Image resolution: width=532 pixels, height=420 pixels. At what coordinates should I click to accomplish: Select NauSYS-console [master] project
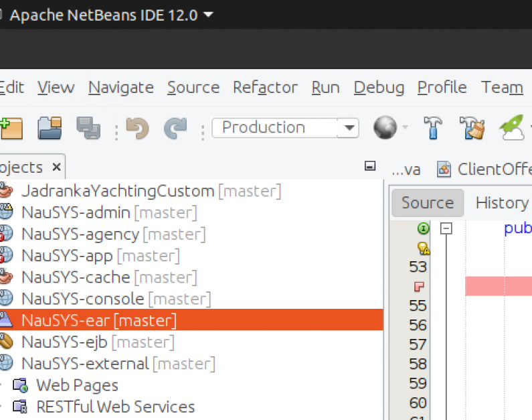point(116,299)
